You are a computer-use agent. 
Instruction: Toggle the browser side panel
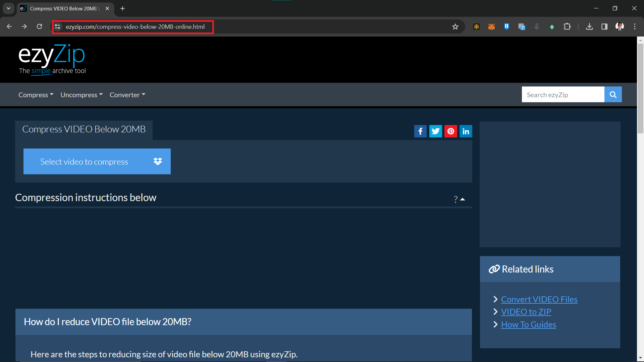(x=604, y=26)
